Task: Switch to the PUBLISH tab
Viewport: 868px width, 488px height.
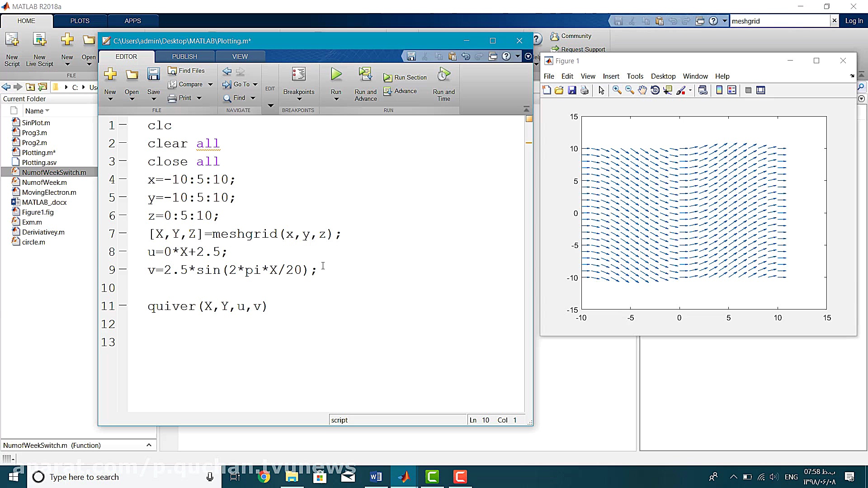Action: pyautogui.click(x=184, y=56)
